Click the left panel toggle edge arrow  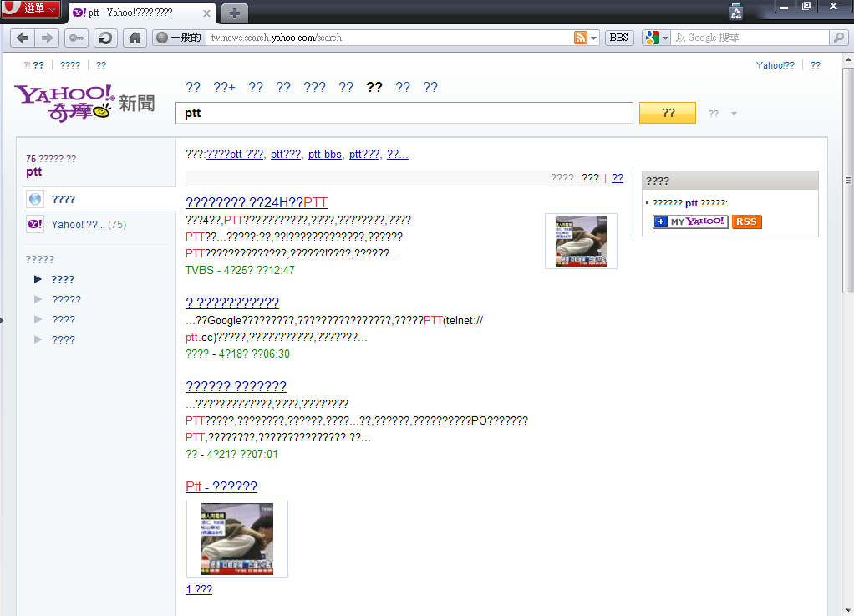(2, 320)
